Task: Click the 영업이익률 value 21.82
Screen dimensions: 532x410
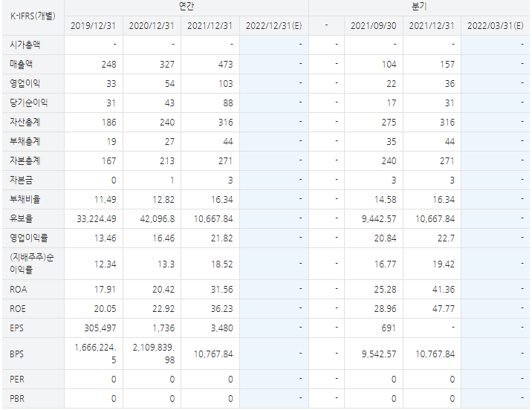Action: tap(222, 238)
